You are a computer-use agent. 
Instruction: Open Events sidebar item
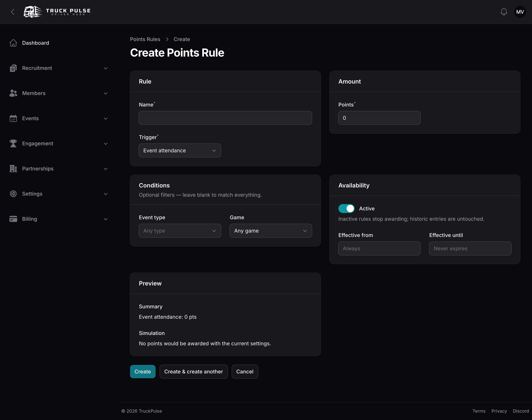click(x=59, y=118)
